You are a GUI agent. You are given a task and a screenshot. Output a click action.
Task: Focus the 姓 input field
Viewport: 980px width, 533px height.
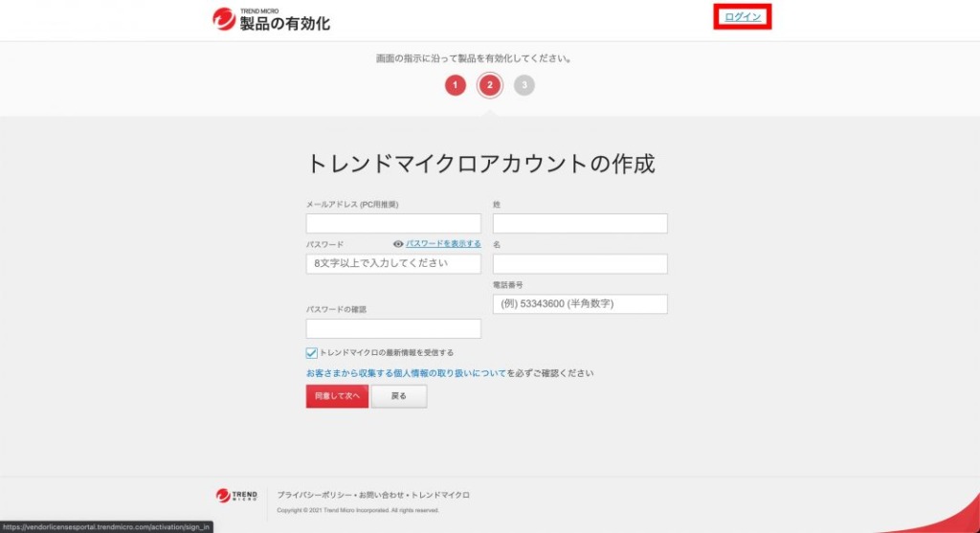pos(580,224)
